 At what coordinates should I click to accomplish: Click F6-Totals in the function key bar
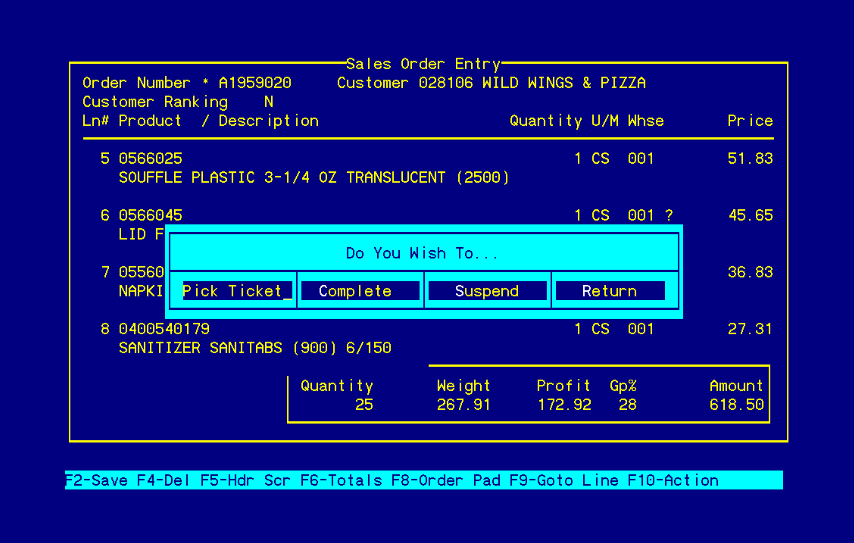click(341, 480)
